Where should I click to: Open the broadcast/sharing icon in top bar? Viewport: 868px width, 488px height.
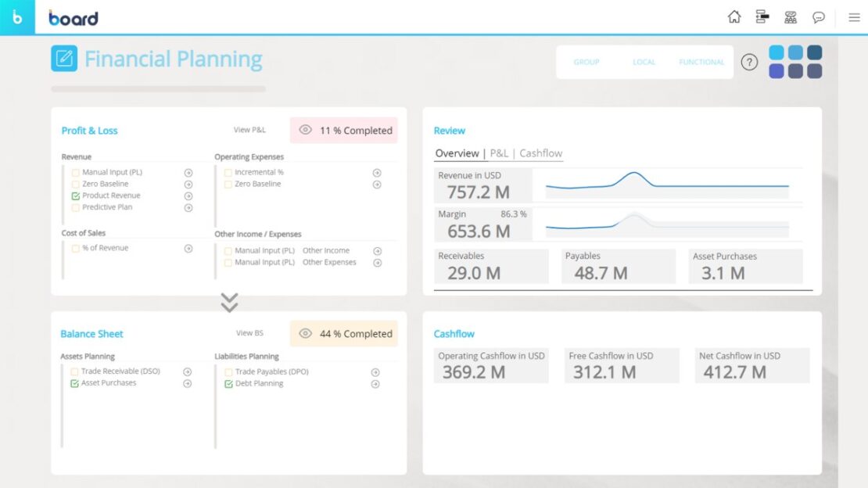tap(790, 16)
